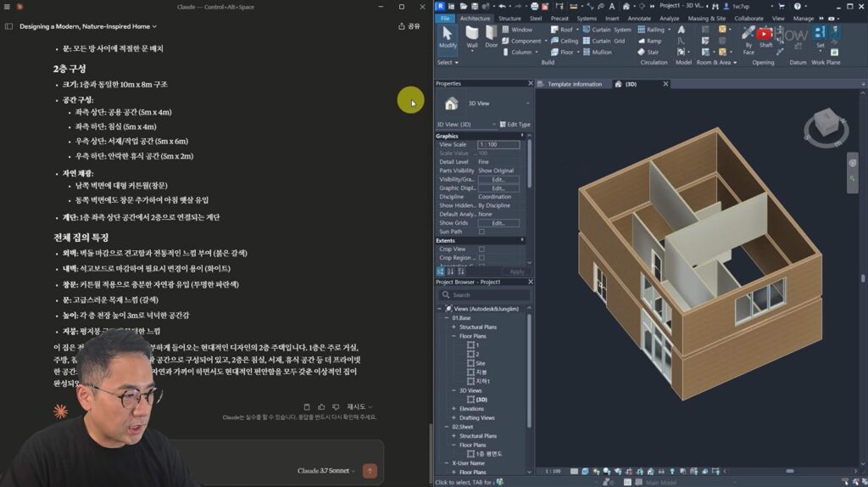Click Edit button next to Show Grids

point(498,223)
